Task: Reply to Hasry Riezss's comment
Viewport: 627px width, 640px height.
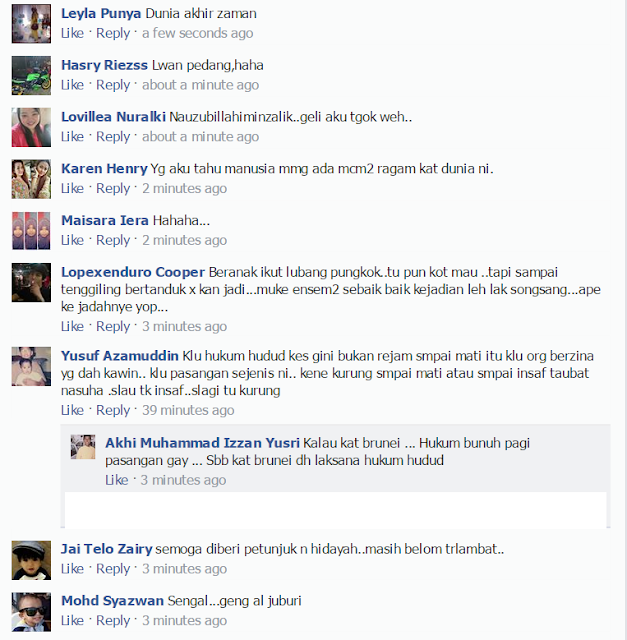Action: [113, 85]
